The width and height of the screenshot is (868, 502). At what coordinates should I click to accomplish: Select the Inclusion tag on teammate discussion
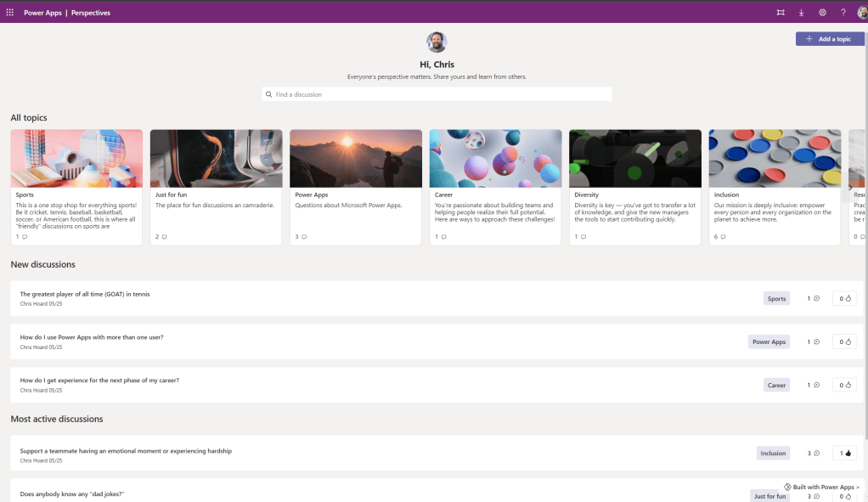click(773, 454)
